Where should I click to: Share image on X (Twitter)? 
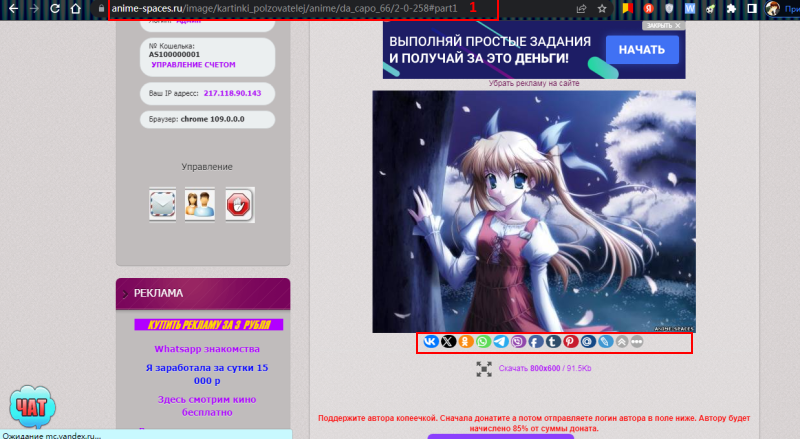(x=448, y=342)
